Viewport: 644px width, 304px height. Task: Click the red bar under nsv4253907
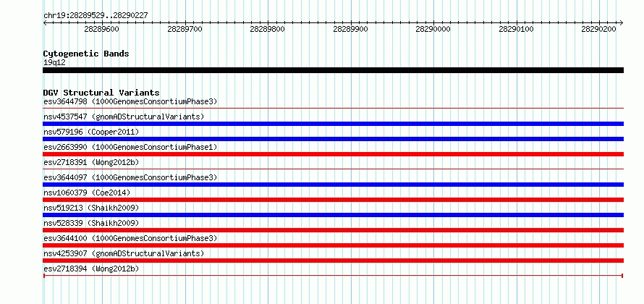333,261
